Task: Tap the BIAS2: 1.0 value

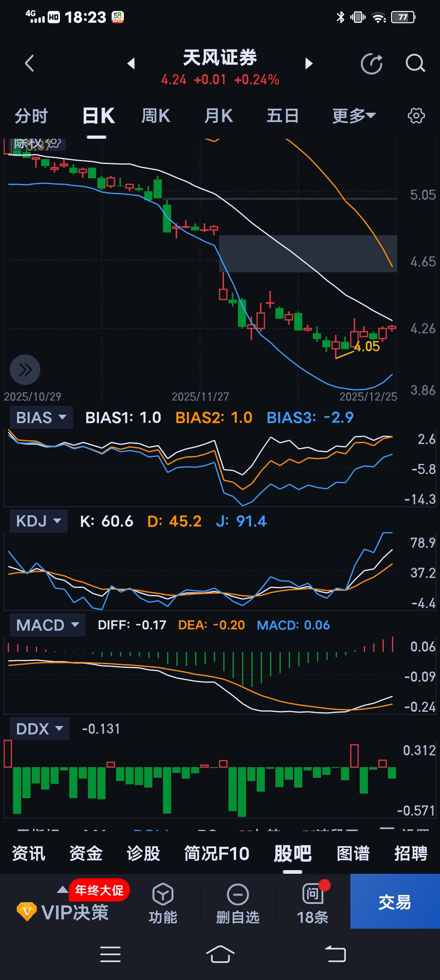Action: click(x=214, y=418)
